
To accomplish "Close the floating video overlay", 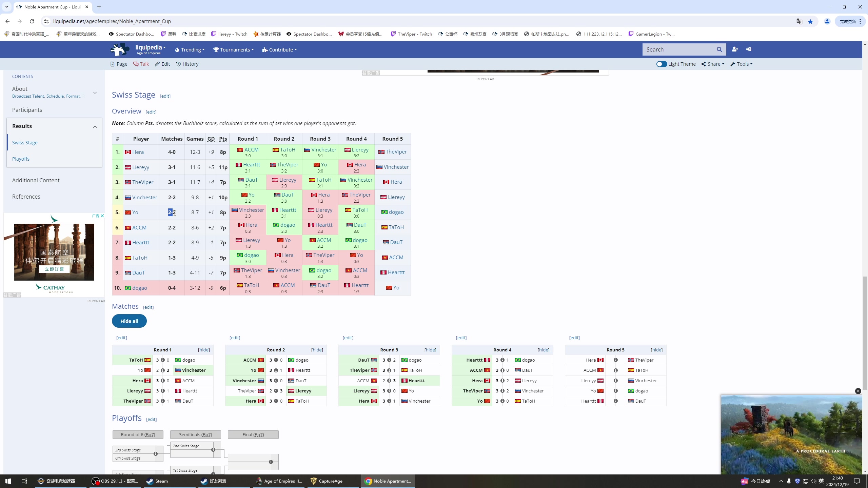I will tap(858, 391).
